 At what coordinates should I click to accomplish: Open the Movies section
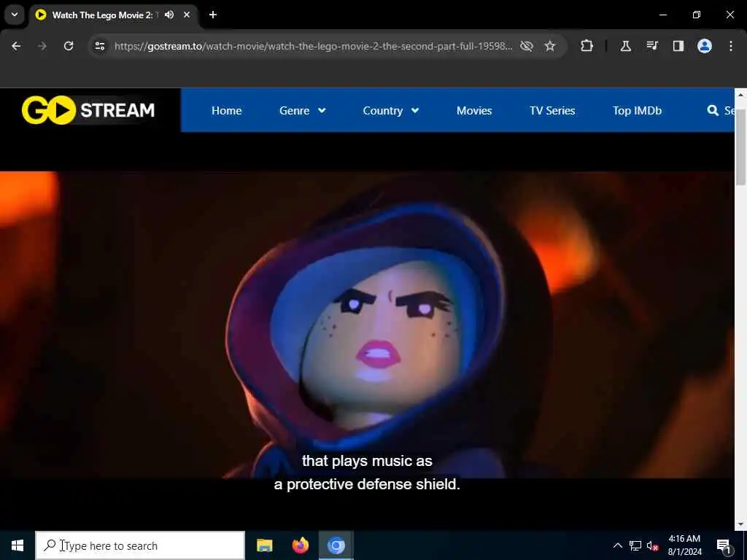click(474, 111)
